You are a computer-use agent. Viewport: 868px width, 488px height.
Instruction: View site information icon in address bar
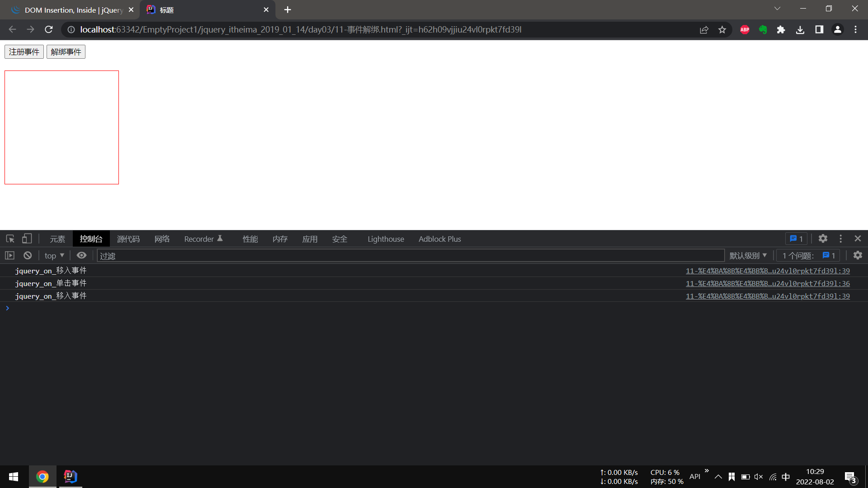tap(71, 29)
